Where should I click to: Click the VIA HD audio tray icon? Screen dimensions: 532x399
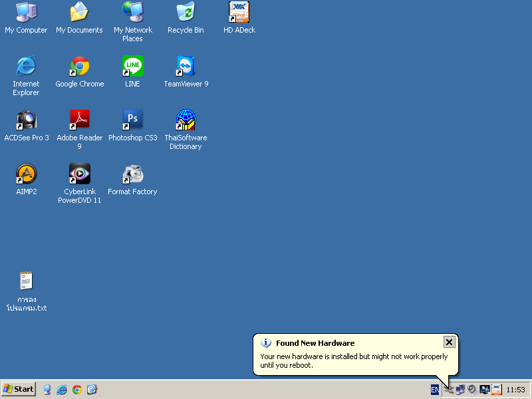click(497, 390)
